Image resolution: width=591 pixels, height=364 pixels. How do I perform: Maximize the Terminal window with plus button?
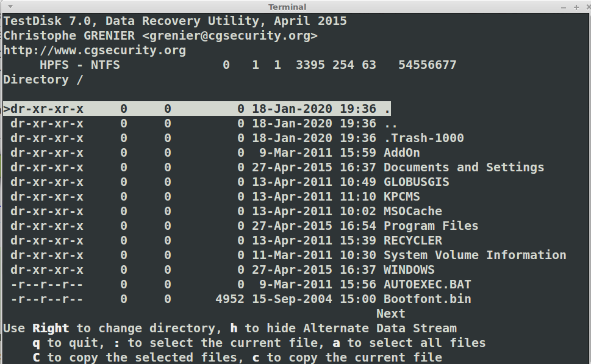coord(576,7)
